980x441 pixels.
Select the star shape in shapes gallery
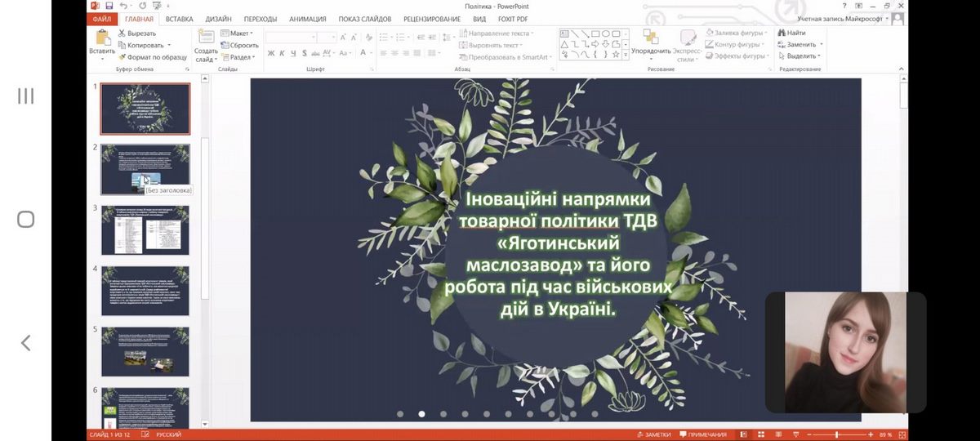pos(617,55)
